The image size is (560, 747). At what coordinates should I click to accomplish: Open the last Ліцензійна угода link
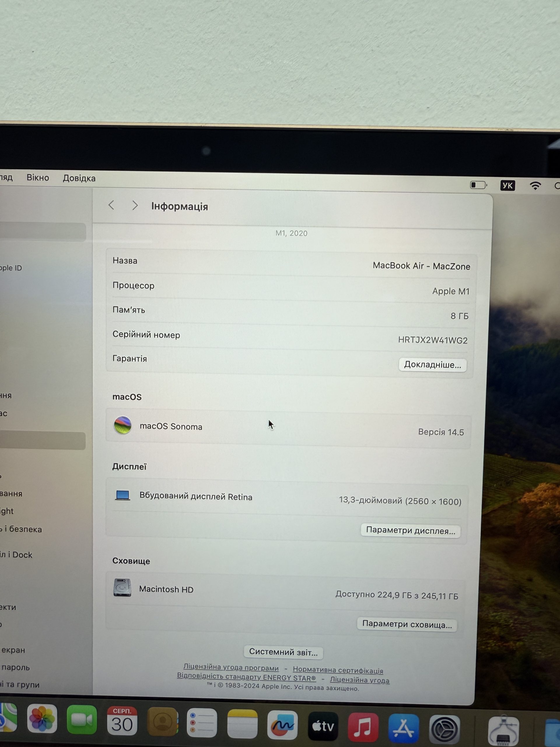[360, 680]
